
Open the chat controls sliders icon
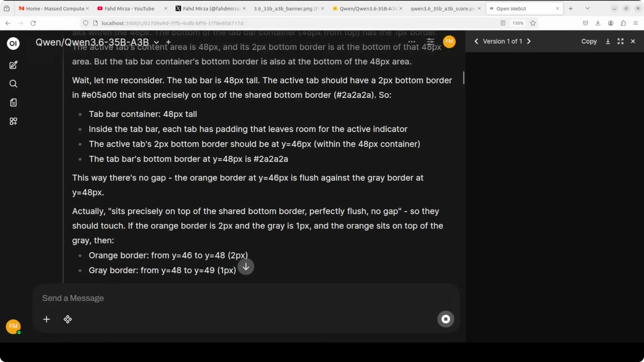point(430,42)
